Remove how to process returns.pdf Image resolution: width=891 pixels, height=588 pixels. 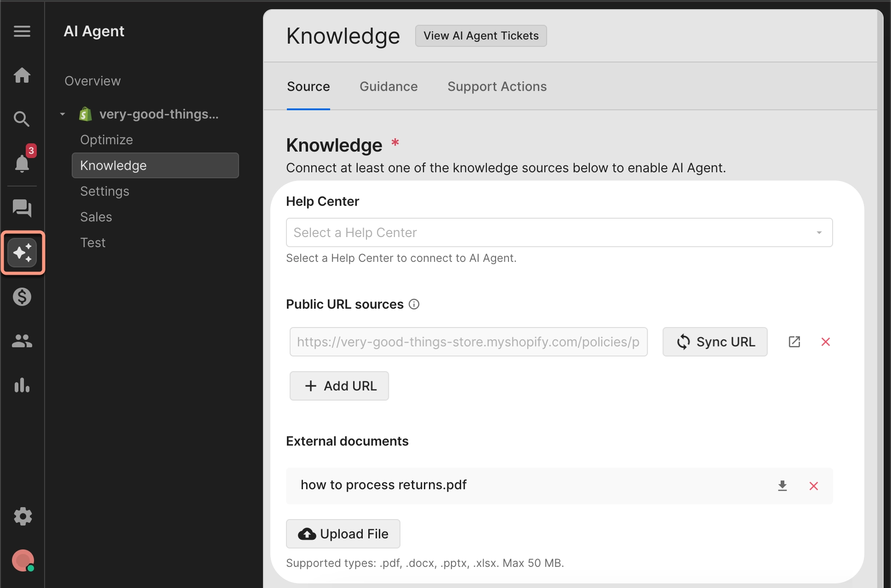814,486
